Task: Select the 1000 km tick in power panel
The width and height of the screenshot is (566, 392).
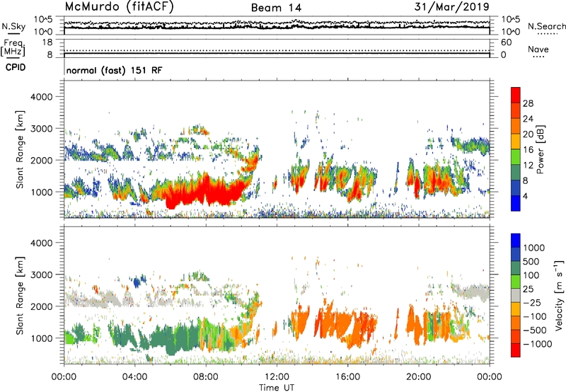Action: click(x=41, y=192)
